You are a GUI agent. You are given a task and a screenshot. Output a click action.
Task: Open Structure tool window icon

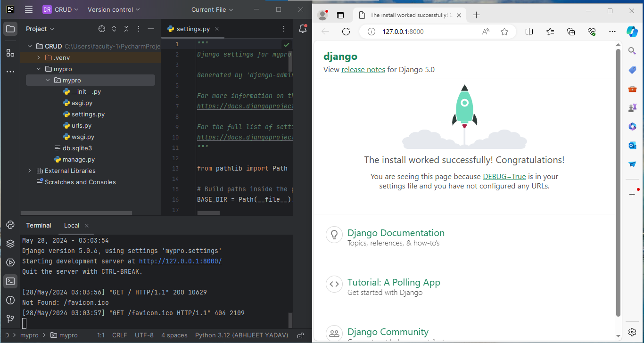pos(10,53)
